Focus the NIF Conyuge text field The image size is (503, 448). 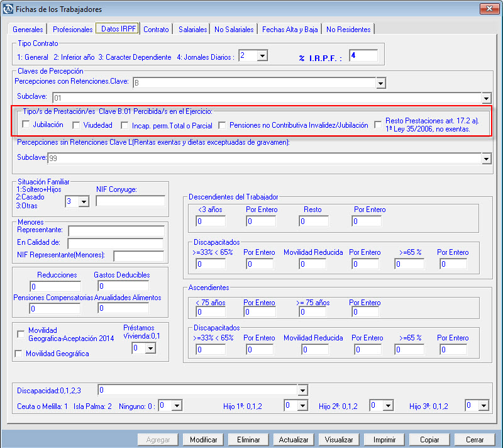click(x=130, y=201)
